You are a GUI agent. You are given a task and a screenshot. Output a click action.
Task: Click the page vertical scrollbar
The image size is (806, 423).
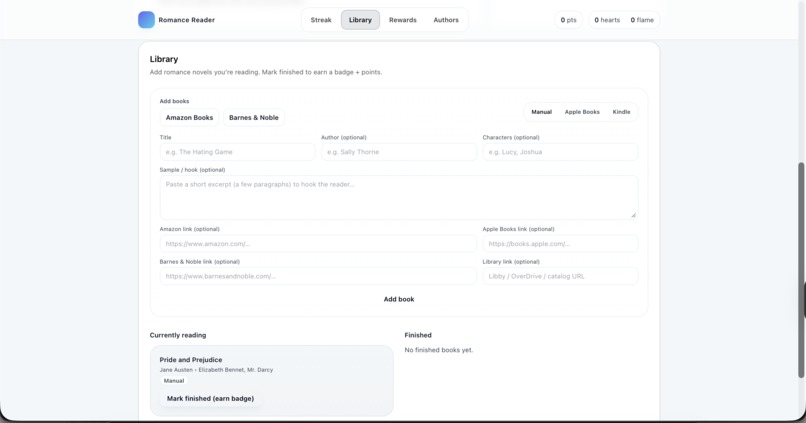(x=801, y=270)
